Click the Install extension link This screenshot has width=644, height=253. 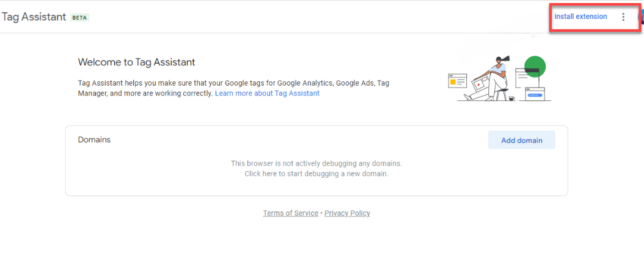click(x=580, y=16)
